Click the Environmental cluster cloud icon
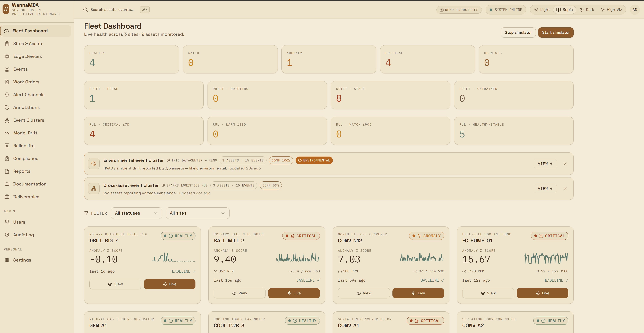644x333 pixels. 94,164
